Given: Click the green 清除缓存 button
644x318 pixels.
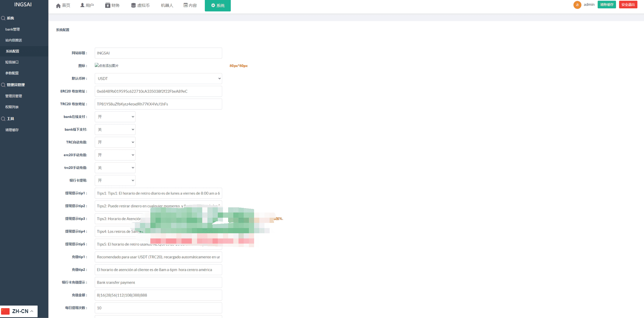Looking at the screenshot, I should click(x=607, y=5).
